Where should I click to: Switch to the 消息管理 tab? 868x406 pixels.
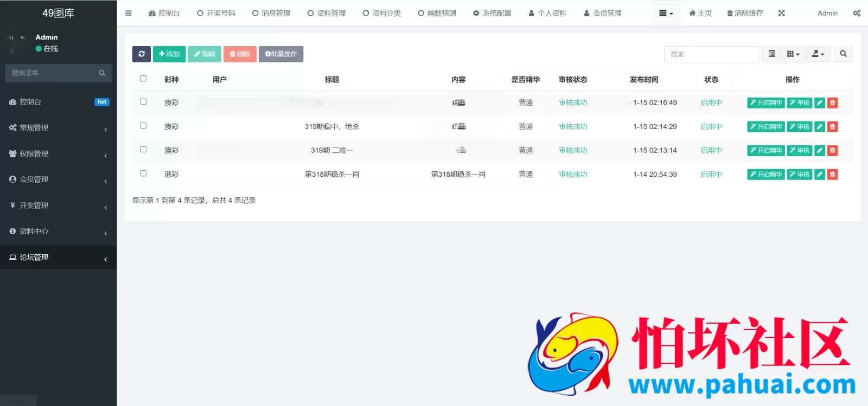pos(271,13)
